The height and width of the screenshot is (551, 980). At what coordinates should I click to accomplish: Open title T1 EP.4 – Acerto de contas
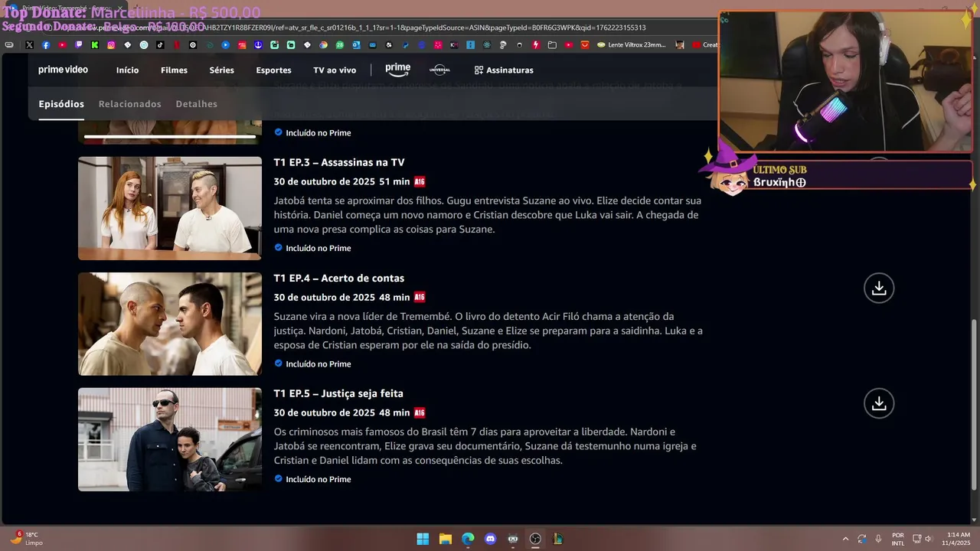339,278
